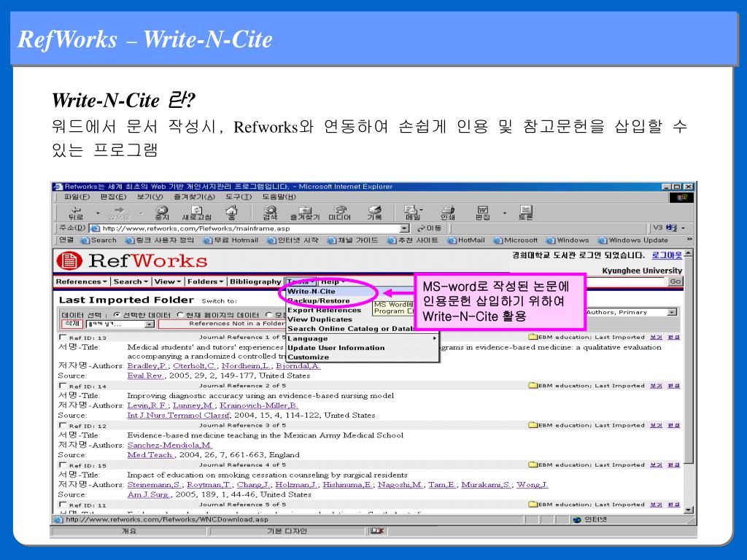Click the vertical page scrollbar
Image resolution: width=747 pixels, height=560 pixels.
click(688, 381)
